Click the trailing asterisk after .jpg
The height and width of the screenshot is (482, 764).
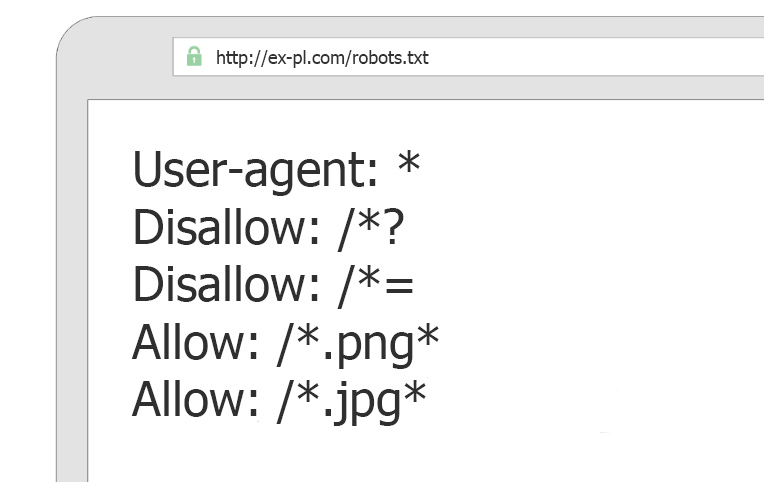[415, 393]
